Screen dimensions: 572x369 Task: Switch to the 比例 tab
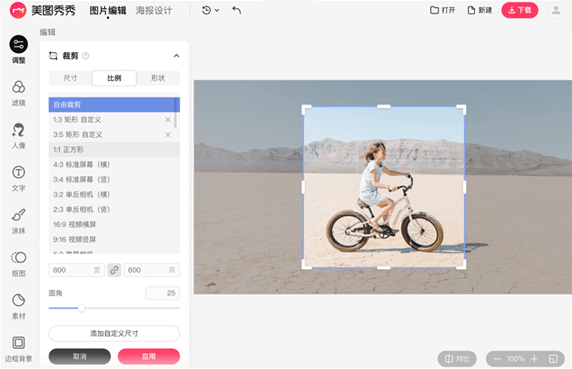[x=114, y=78]
